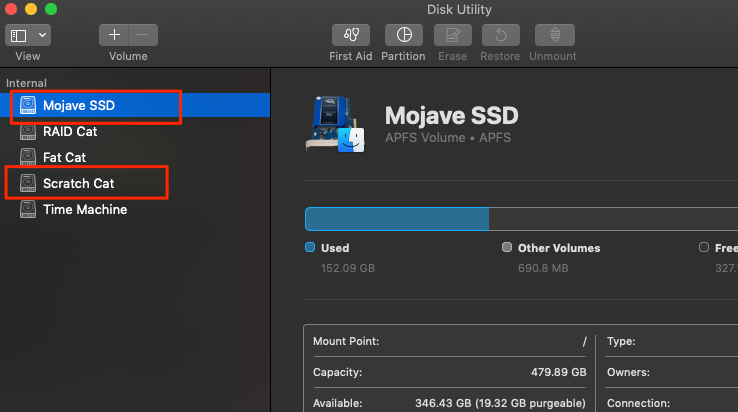Select Mojave SSD in the sidebar
The width and height of the screenshot is (738, 412).
tap(78, 105)
